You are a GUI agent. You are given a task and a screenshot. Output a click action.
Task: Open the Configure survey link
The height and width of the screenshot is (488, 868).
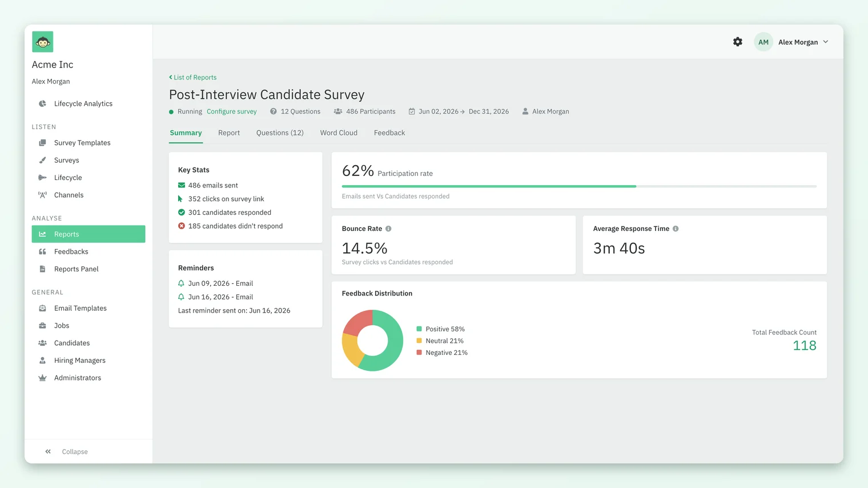click(x=232, y=111)
